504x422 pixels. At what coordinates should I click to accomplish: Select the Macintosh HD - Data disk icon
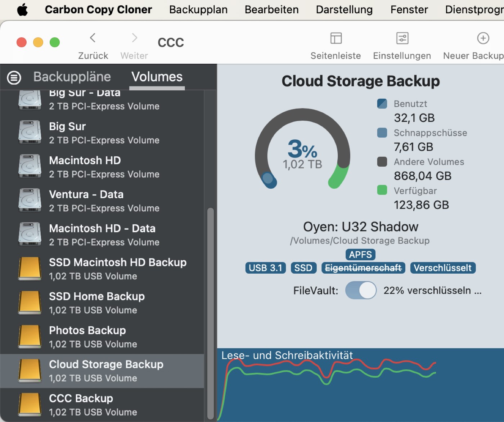coord(30,234)
